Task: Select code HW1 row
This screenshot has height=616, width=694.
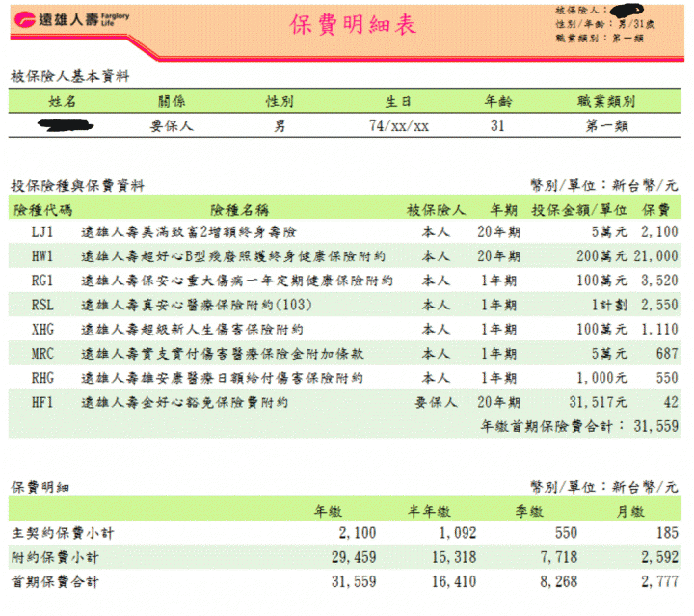Action: (344, 255)
